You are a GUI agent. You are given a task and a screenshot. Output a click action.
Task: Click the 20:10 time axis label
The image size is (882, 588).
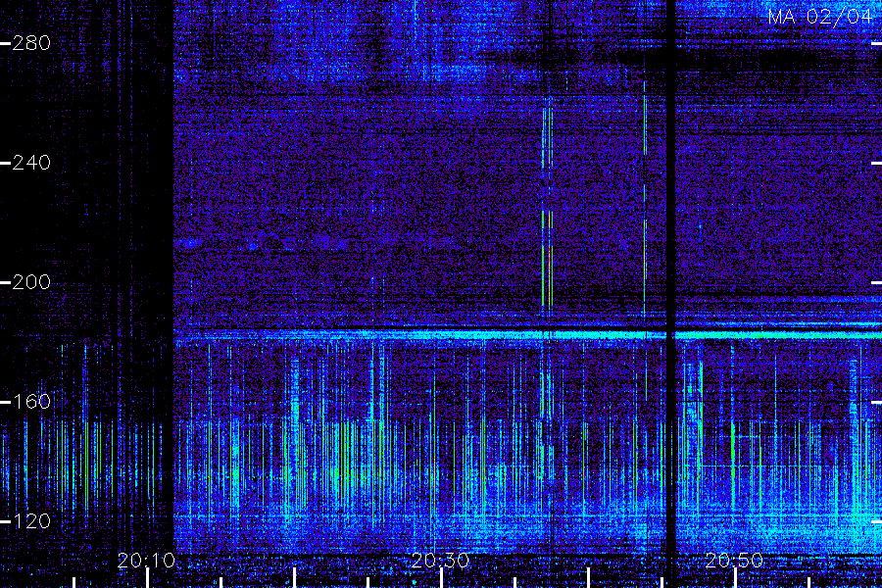coord(146,561)
